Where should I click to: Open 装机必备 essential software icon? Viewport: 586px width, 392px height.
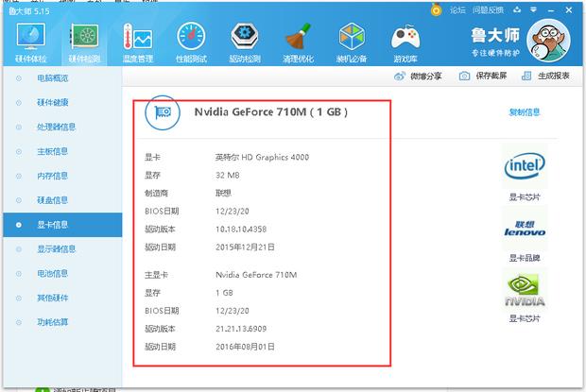coord(353,40)
